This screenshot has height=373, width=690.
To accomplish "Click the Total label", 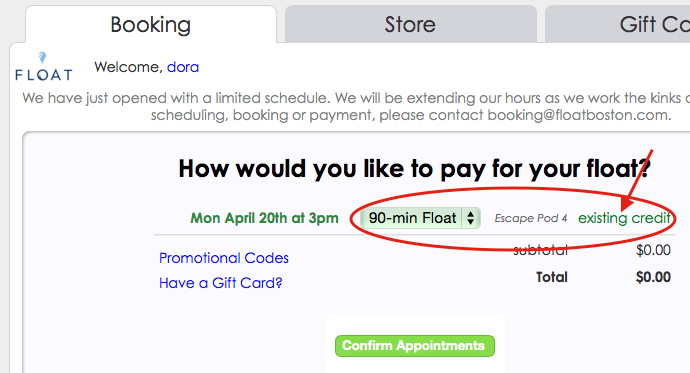I will pyautogui.click(x=551, y=277).
